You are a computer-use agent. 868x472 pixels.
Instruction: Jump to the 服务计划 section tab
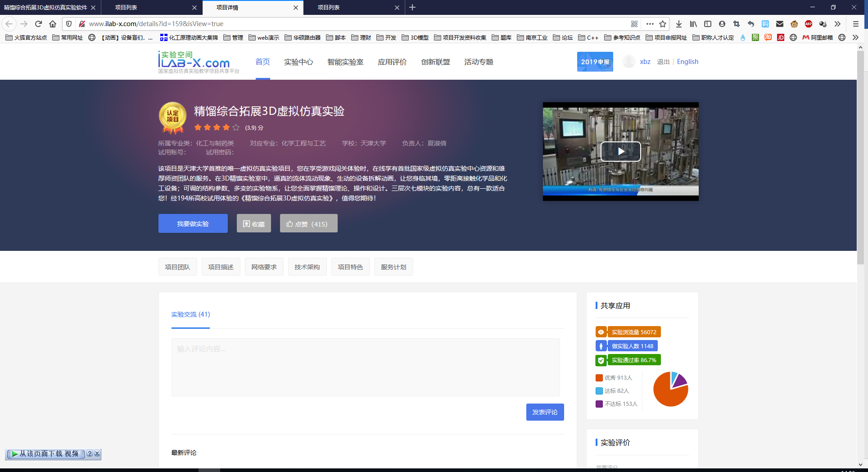click(x=393, y=267)
